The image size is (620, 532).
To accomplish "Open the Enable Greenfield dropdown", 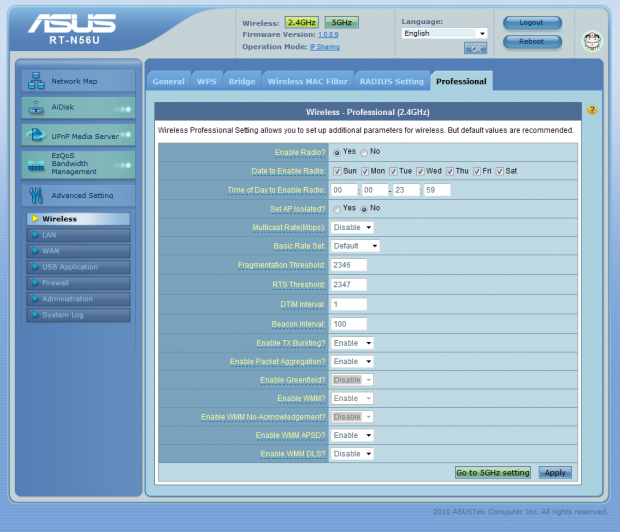I will (x=352, y=380).
